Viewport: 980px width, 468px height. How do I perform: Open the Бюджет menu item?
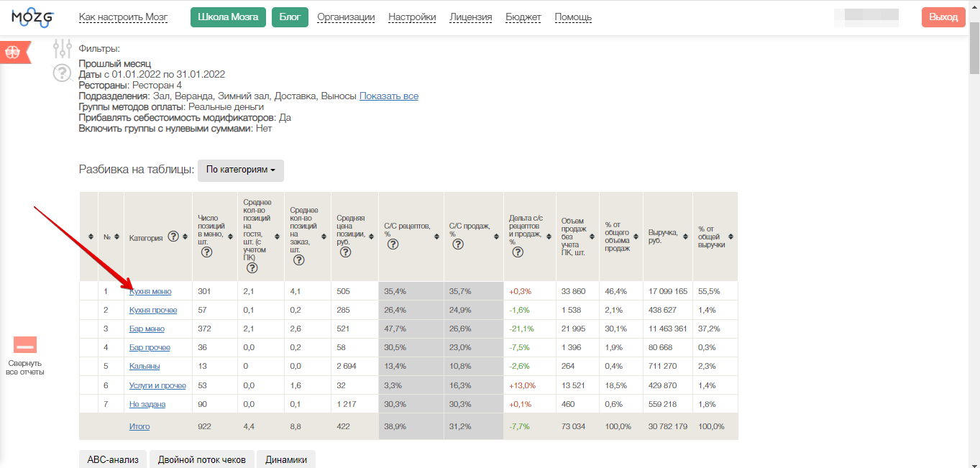523,17
